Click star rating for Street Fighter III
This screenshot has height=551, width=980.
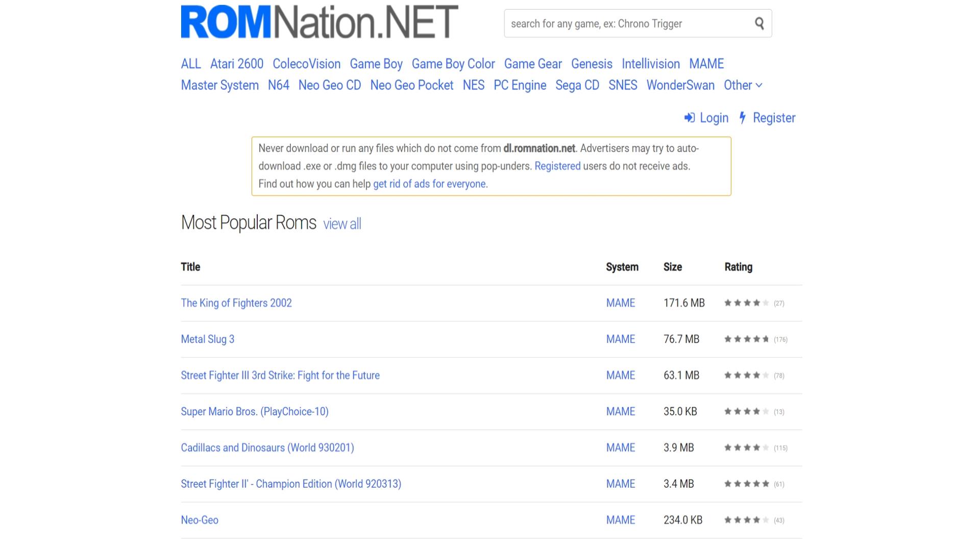[x=747, y=375]
